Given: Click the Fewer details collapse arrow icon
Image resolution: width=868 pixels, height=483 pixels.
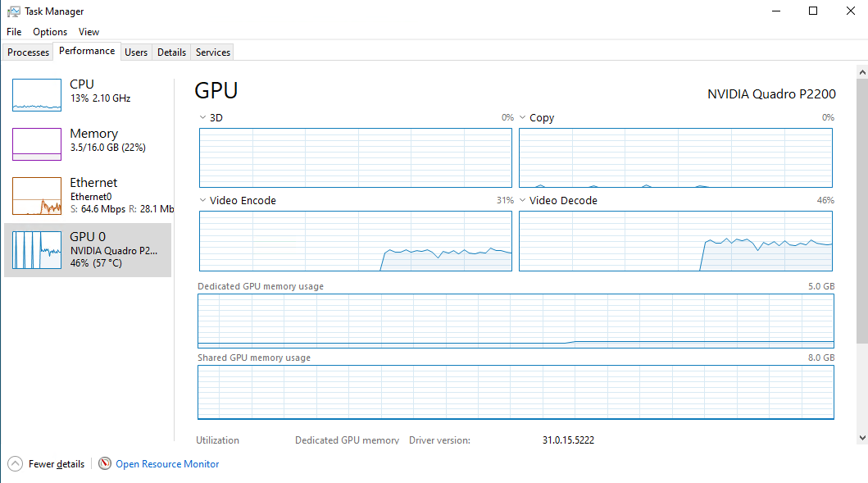Looking at the screenshot, I should coord(15,464).
